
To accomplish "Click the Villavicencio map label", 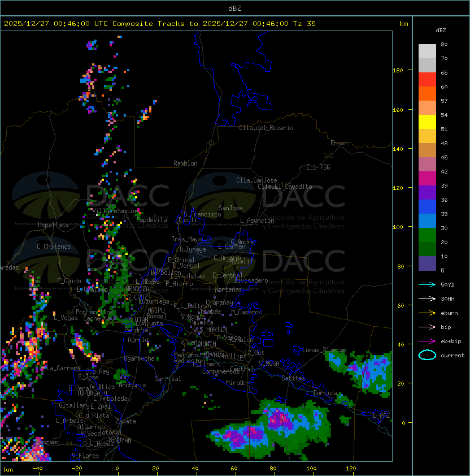I will click(x=115, y=211).
